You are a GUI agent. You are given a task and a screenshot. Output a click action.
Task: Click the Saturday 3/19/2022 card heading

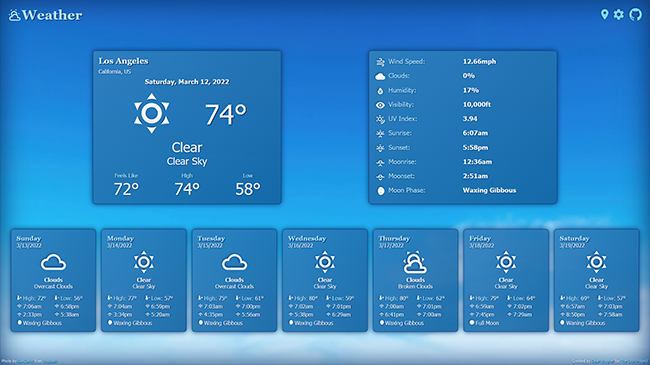[575, 238]
